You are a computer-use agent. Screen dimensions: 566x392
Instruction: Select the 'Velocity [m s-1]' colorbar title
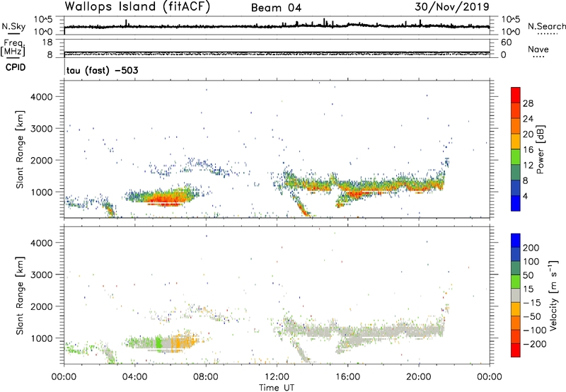pyautogui.click(x=553, y=295)
